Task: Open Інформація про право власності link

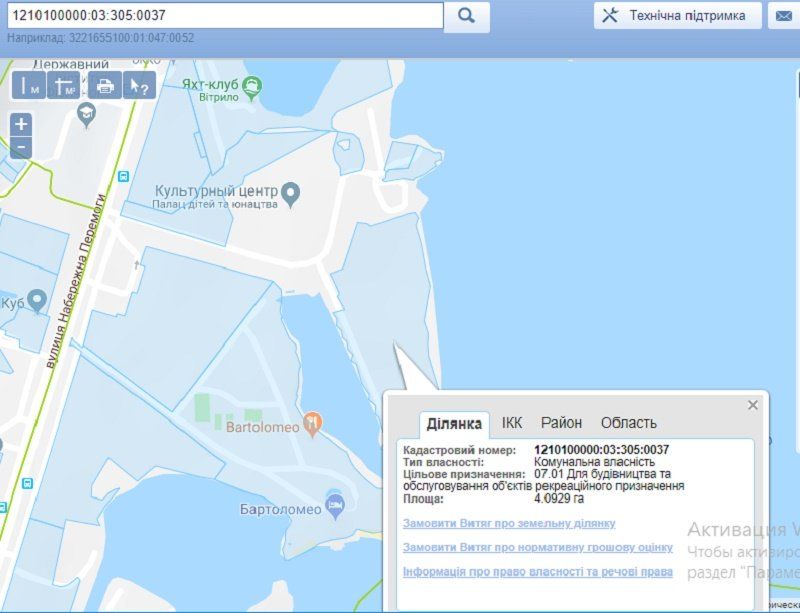Action: click(x=537, y=572)
